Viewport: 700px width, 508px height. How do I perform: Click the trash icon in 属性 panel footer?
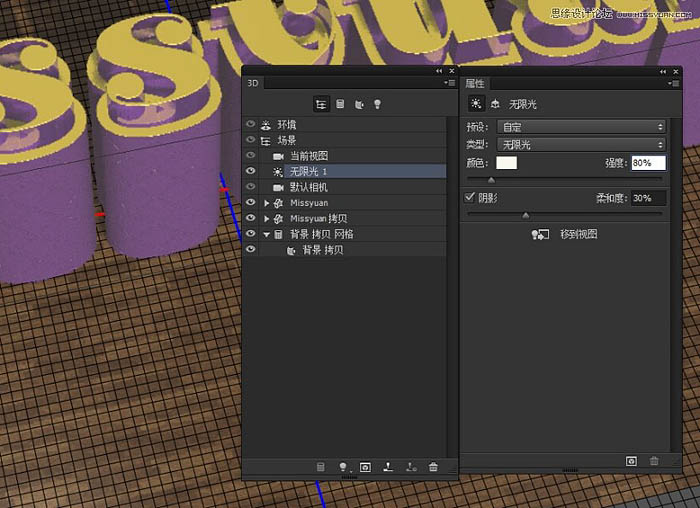[x=654, y=461]
